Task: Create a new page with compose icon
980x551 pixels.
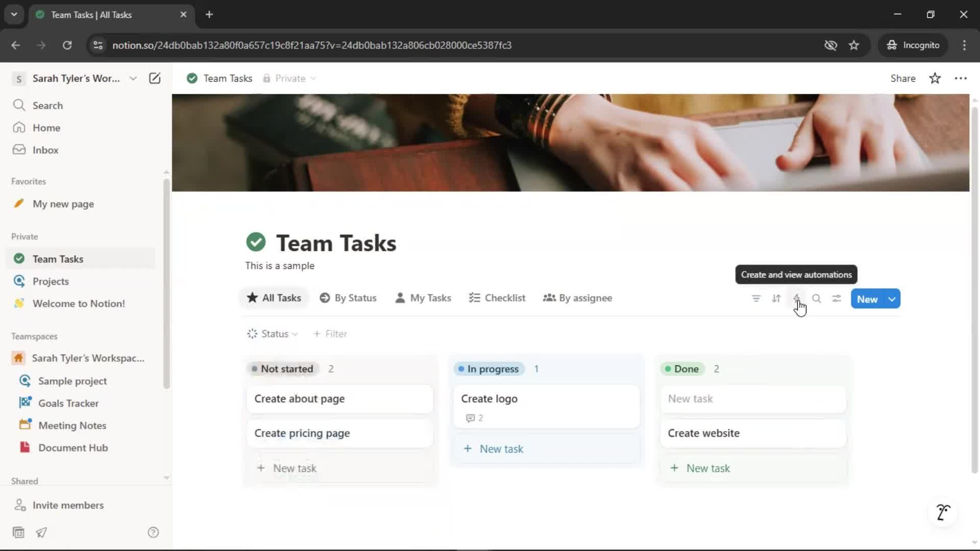Action: 155,78
